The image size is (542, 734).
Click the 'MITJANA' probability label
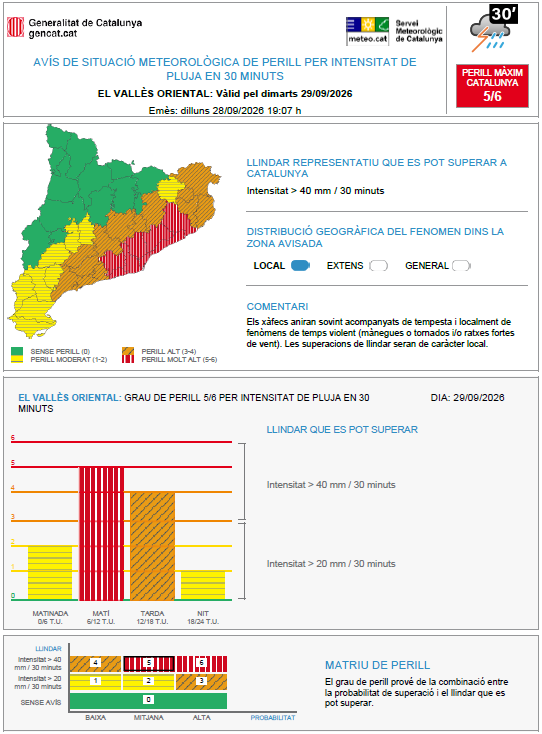[x=149, y=717]
